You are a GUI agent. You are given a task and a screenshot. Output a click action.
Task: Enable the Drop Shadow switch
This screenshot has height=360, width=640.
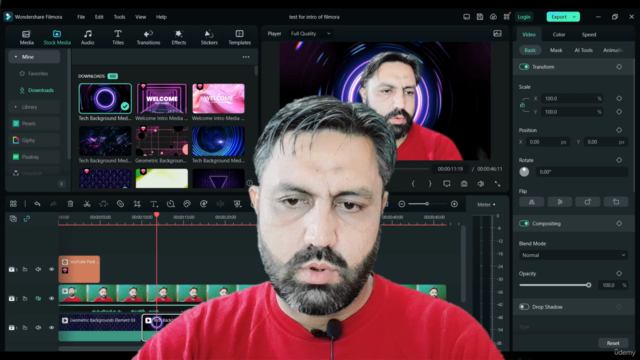coord(524,307)
